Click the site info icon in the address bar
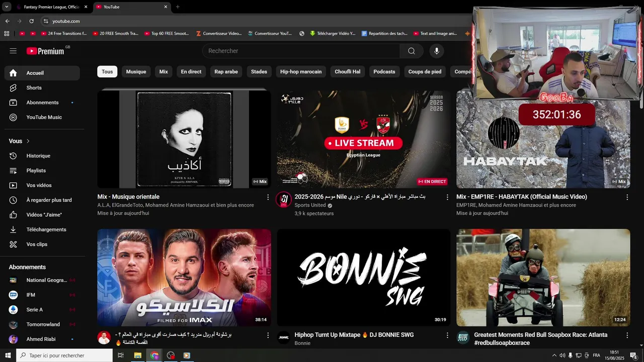Viewport: 644px width, 362px height. tap(46, 21)
